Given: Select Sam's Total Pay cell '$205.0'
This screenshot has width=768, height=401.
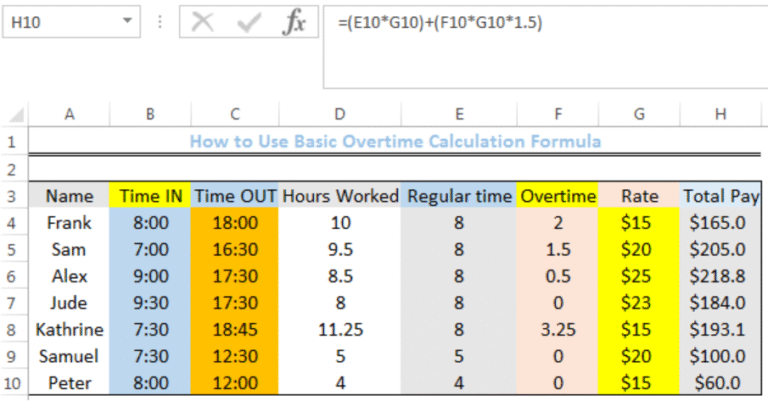Looking at the screenshot, I should 720,250.
